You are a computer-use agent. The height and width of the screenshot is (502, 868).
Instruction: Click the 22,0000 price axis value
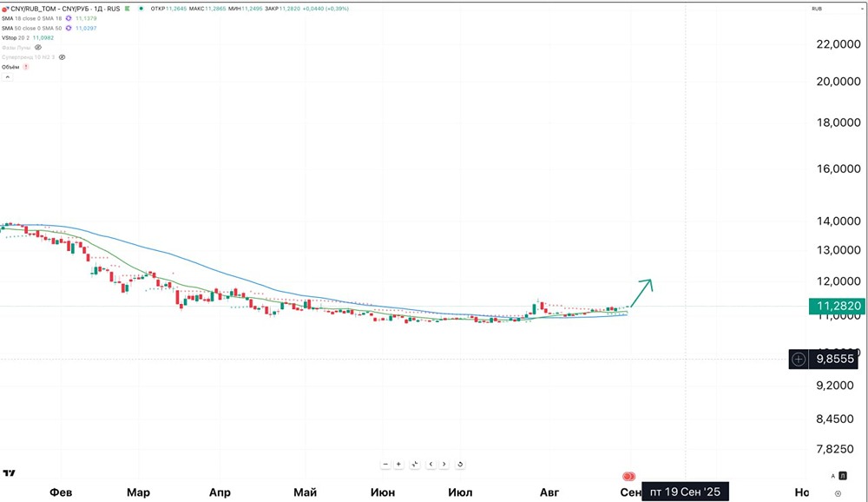pyautogui.click(x=838, y=44)
